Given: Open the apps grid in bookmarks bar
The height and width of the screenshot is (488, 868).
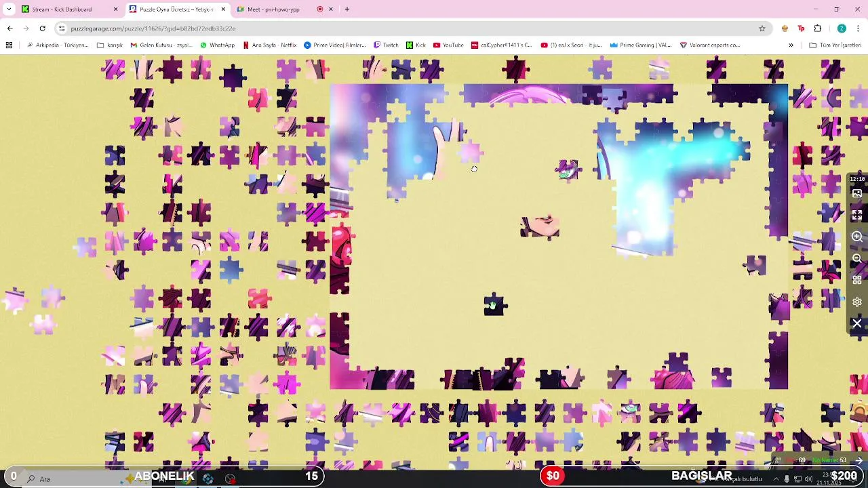Looking at the screenshot, I should click(x=9, y=45).
